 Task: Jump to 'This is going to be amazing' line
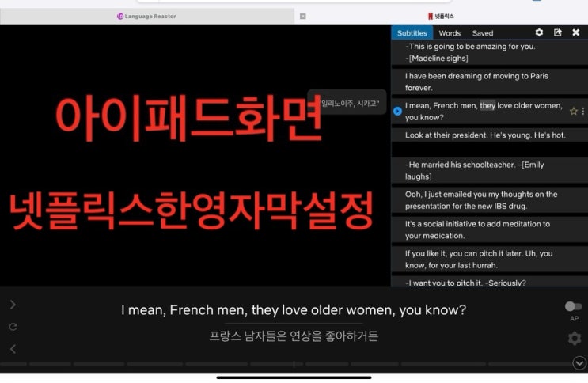point(489,52)
